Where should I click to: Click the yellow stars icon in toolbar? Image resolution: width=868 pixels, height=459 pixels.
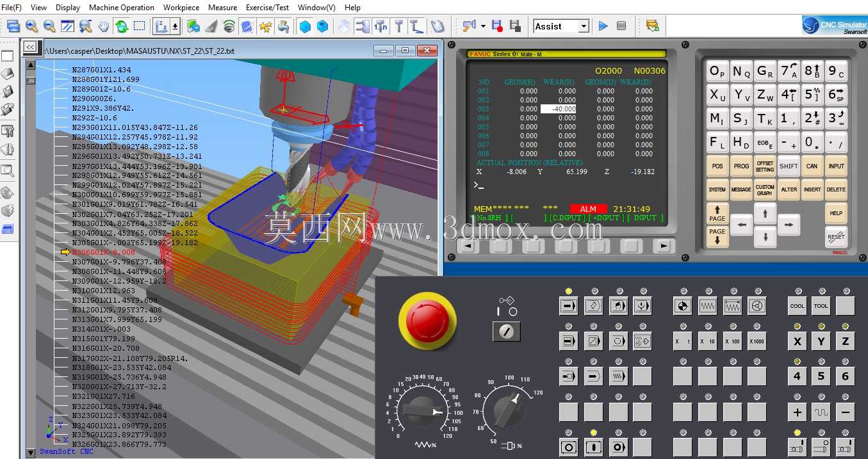(x=265, y=26)
